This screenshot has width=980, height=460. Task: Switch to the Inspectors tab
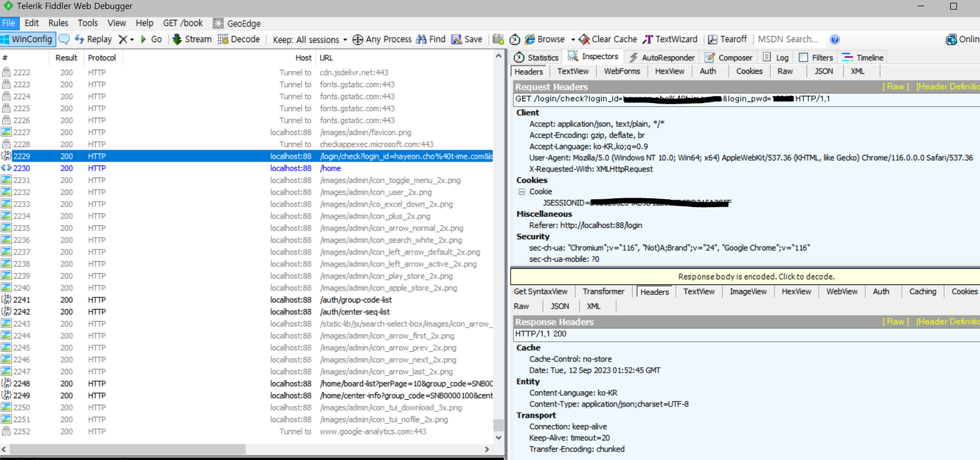(593, 56)
